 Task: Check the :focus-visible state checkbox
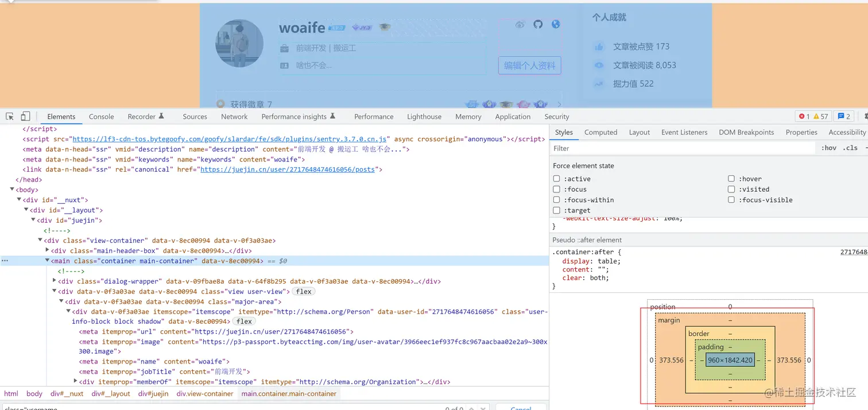tap(731, 200)
